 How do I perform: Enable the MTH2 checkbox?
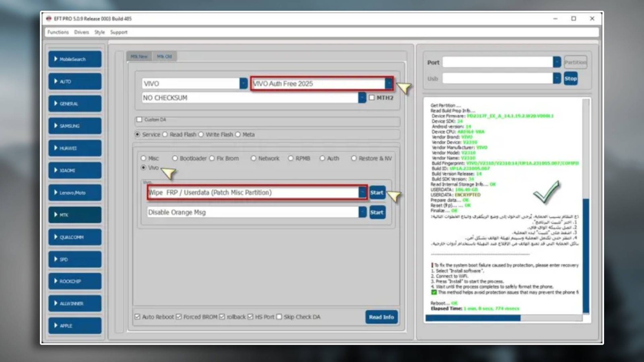pos(371,98)
